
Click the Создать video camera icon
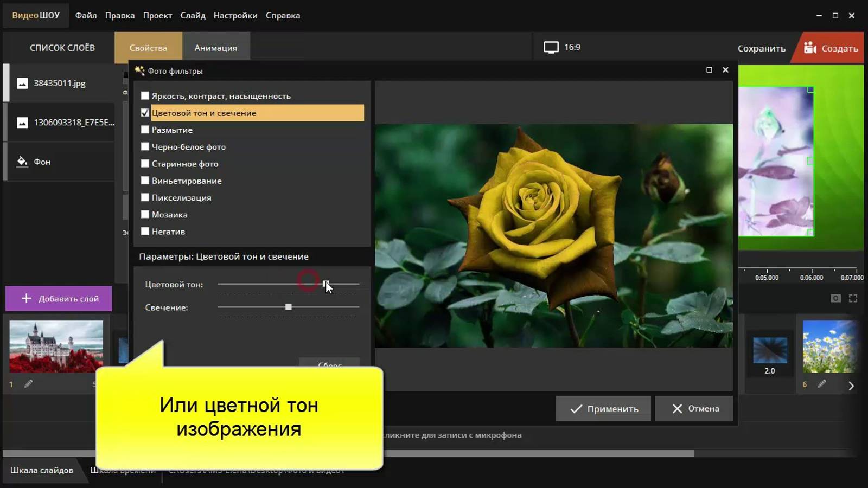point(810,48)
